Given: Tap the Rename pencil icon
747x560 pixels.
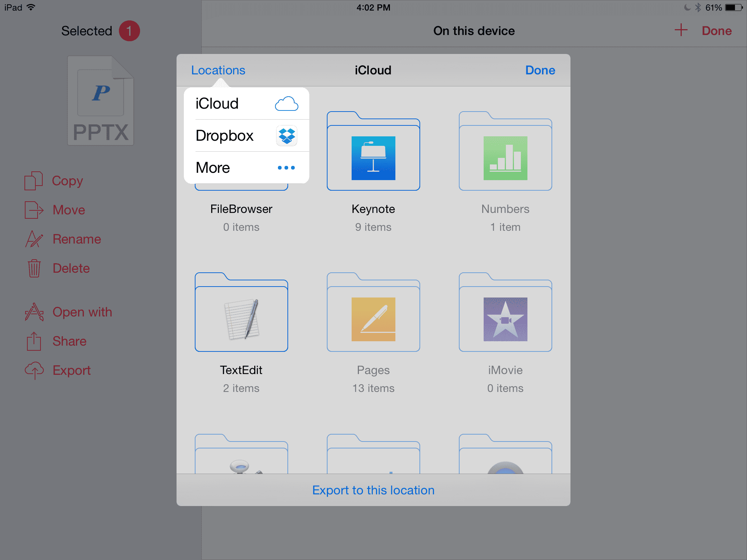Looking at the screenshot, I should click(x=34, y=239).
